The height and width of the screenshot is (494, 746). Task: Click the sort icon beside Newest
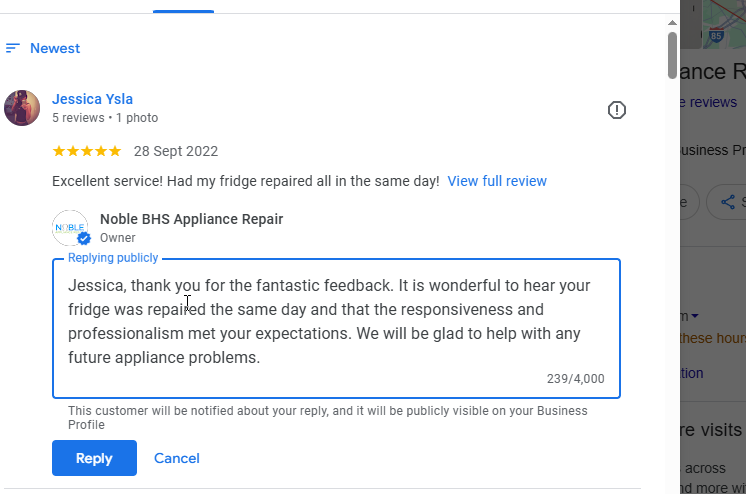tap(13, 48)
